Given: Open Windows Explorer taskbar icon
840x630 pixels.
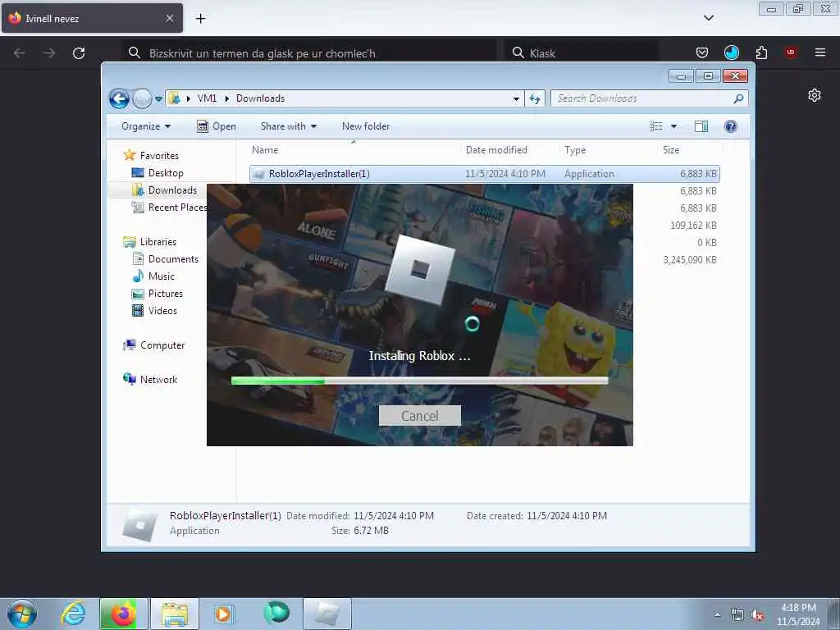Looking at the screenshot, I should click(175, 614).
